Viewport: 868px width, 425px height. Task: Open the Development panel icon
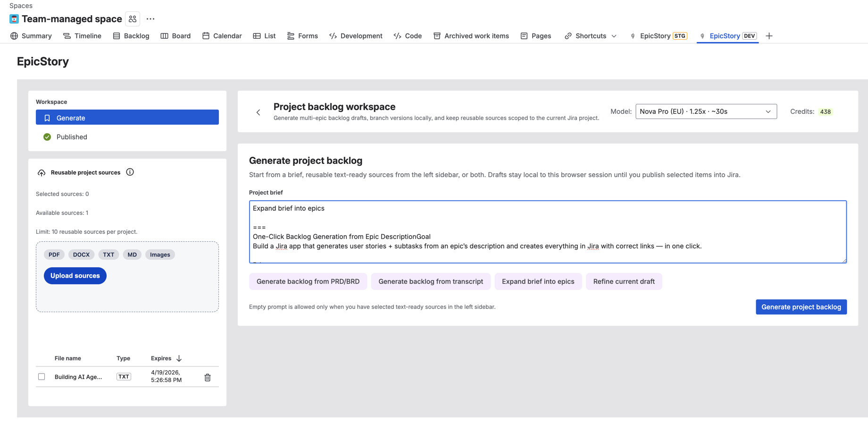[x=333, y=36]
